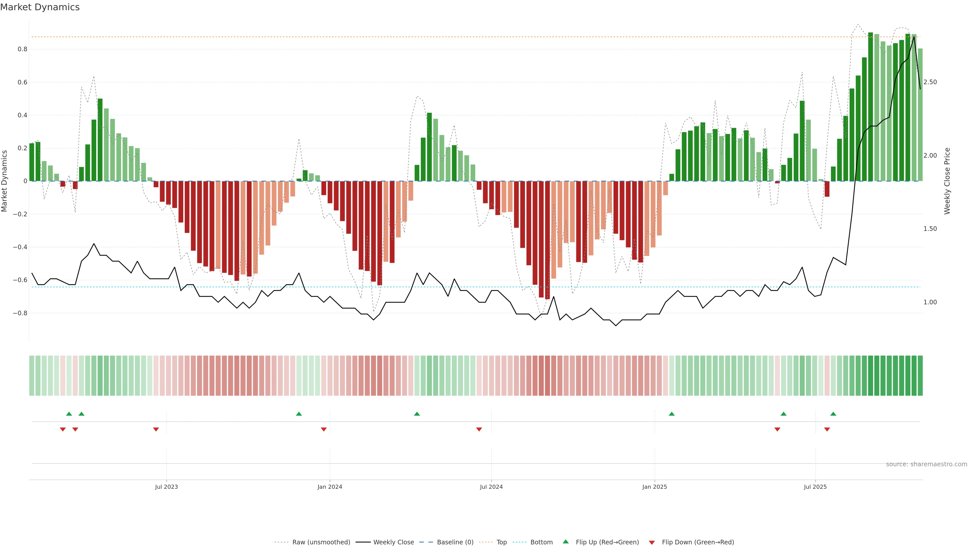Click the Jan 2025 axis label
The height and width of the screenshot is (551, 980).
[x=654, y=487]
